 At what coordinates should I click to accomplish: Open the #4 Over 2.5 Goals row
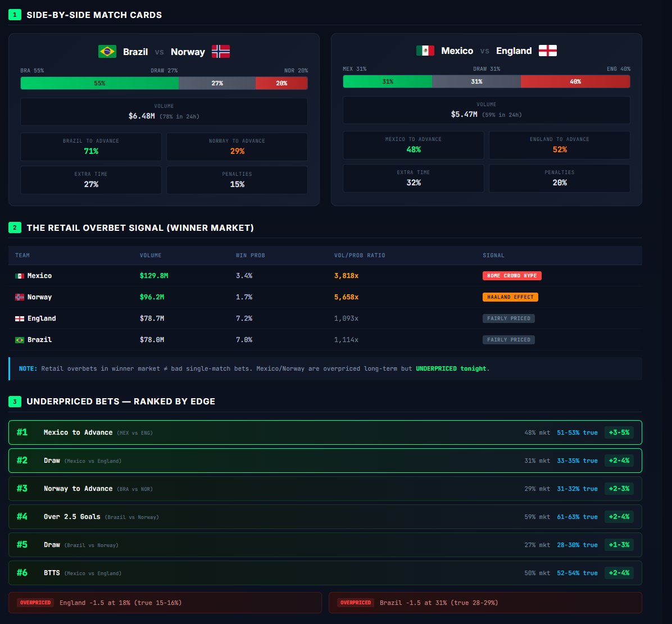click(325, 517)
